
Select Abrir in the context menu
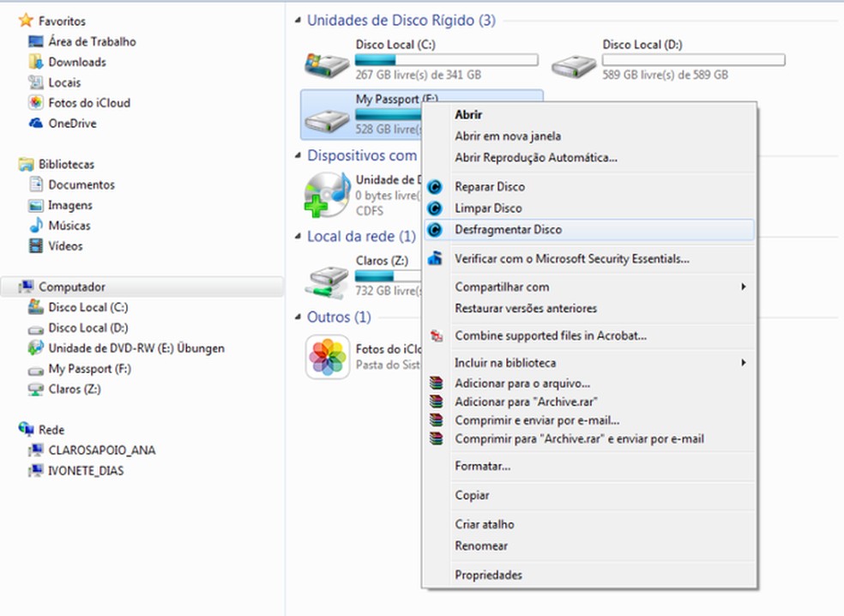coord(589,115)
